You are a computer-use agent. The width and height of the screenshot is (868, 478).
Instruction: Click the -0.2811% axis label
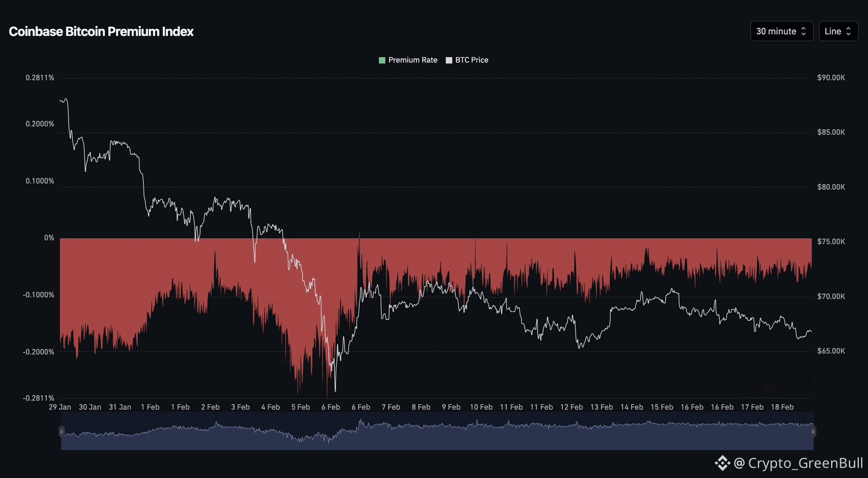coord(39,398)
